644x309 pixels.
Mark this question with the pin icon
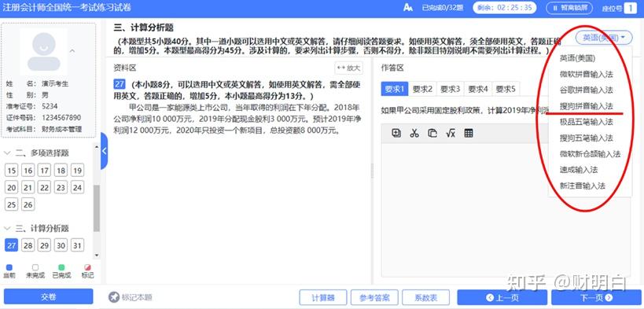(114, 297)
